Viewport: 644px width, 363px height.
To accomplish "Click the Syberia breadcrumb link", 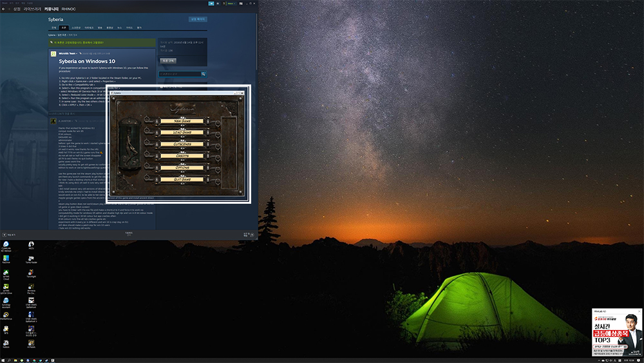I will [x=52, y=35].
